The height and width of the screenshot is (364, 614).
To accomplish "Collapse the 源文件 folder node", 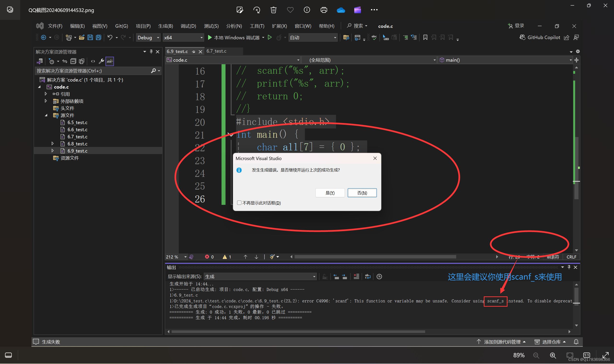I will [46, 115].
